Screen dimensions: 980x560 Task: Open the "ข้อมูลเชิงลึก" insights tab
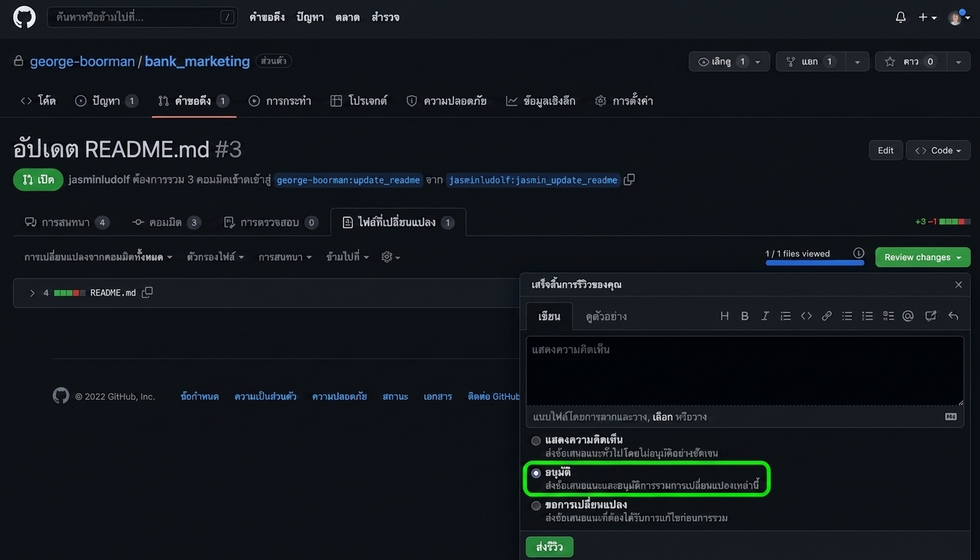tap(540, 101)
